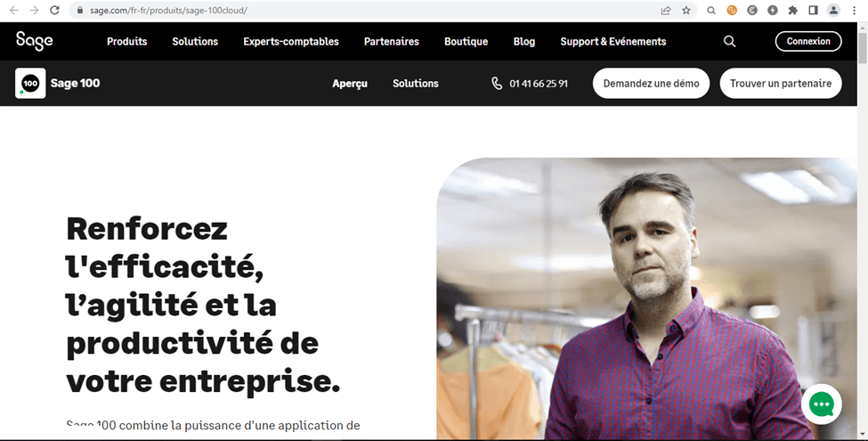Click the share page icon in address bar

pyautogui.click(x=666, y=10)
